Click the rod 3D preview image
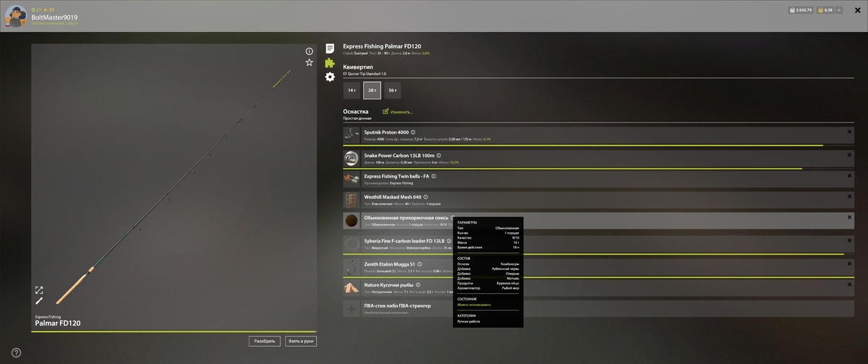 pyautogui.click(x=174, y=188)
